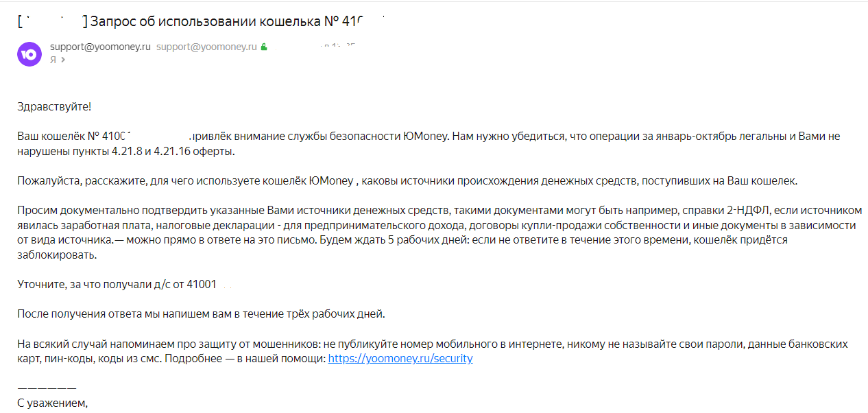Click the paragraph starting Пожалуйста, расскажите
The image size is (868, 413).
tap(407, 181)
